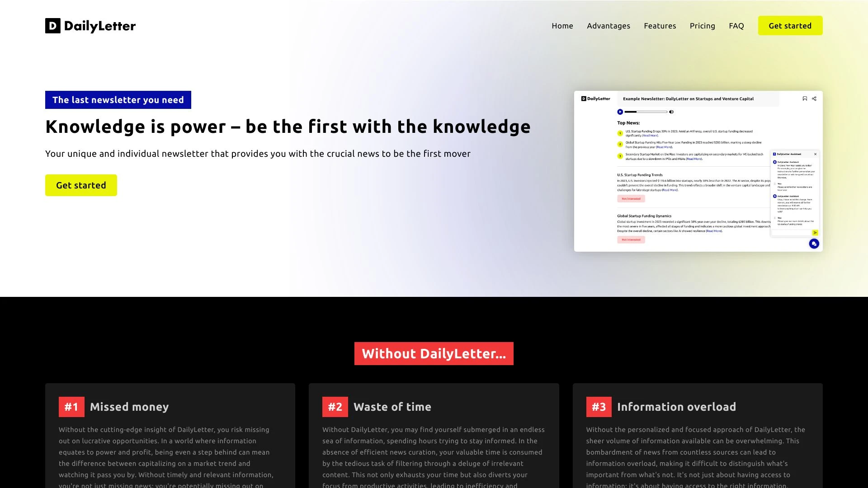
Task: Open the Advantages navigation menu item
Action: click(x=608, y=25)
